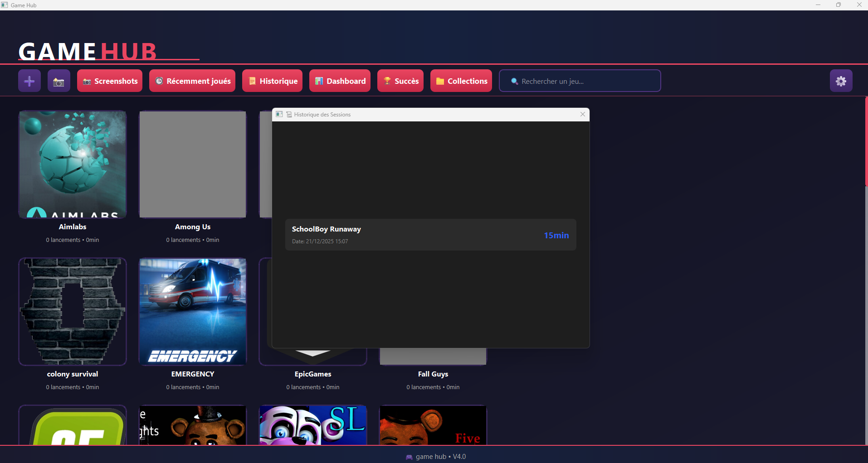The height and width of the screenshot is (463, 868).
Task: Open the green game cover in bottom row
Action: pos(73,425)
